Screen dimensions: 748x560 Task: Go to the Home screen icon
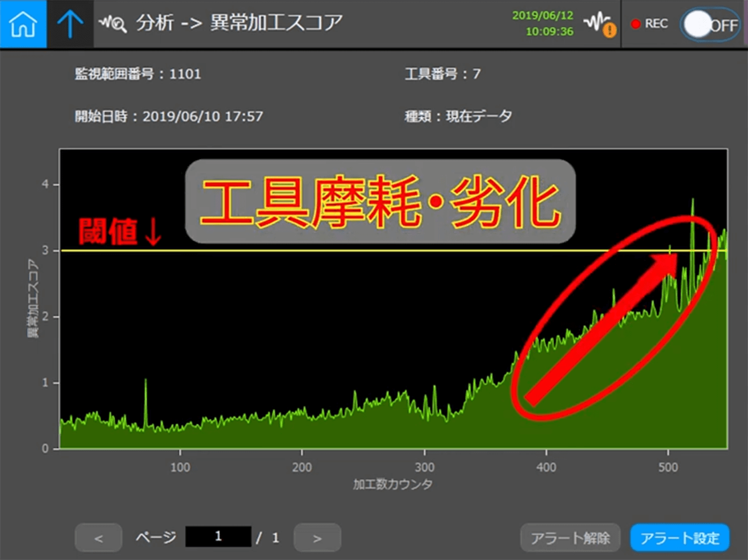23,24
